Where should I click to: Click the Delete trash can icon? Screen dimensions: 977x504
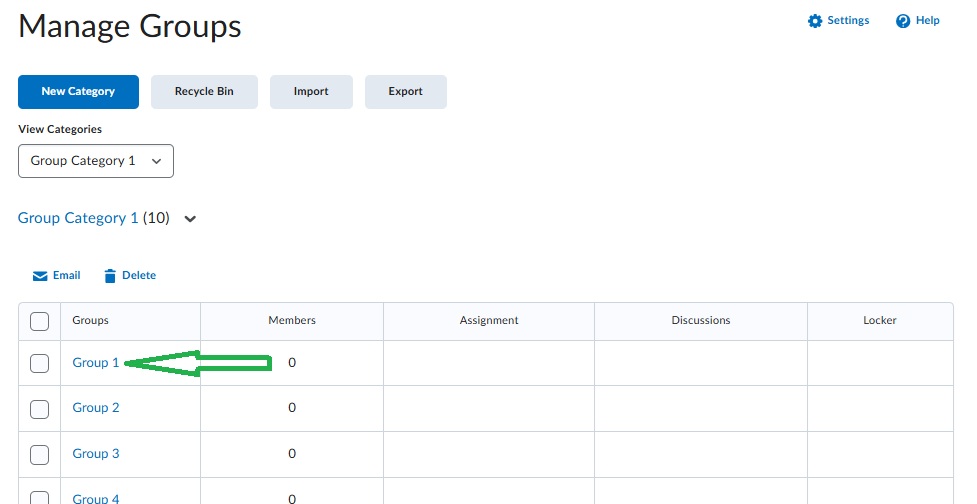[x=110, y=276]
